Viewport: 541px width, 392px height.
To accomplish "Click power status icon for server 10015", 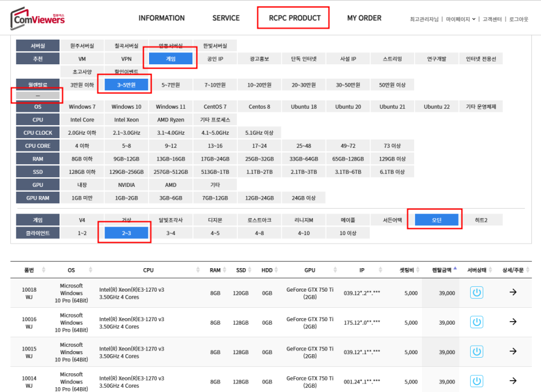I will pyautogui.click(x=476, y=351).
